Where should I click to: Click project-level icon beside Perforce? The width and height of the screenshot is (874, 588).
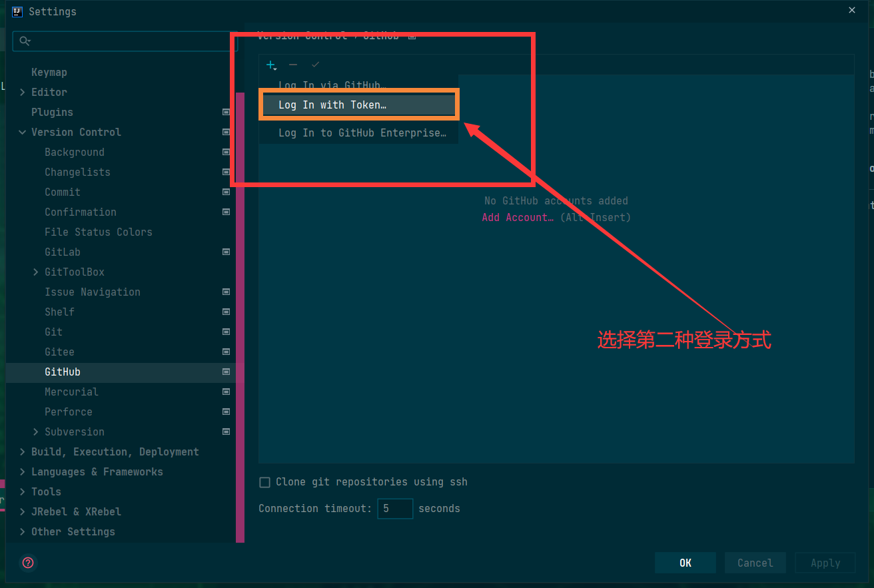pyautogui.click(x=226, y=412)
